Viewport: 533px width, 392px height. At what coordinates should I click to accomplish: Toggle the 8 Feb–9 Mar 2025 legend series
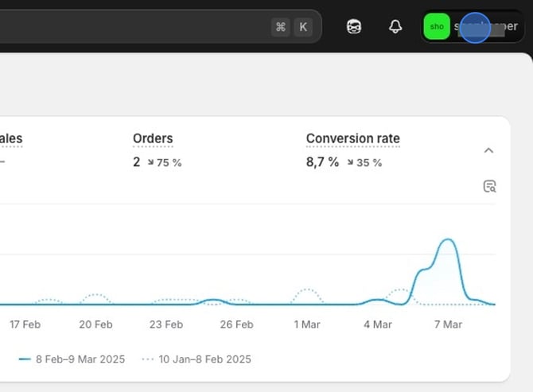pyautogui.click(x=72, y=359)
